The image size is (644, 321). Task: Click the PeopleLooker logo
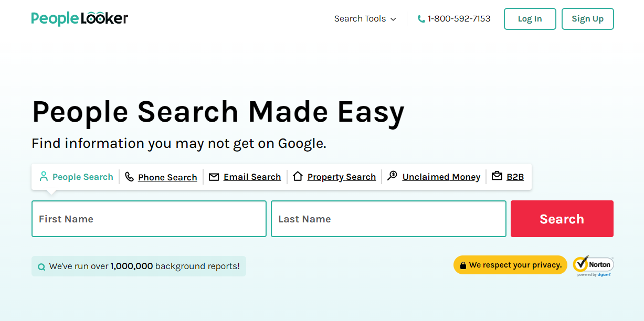(x=80, y=18)
